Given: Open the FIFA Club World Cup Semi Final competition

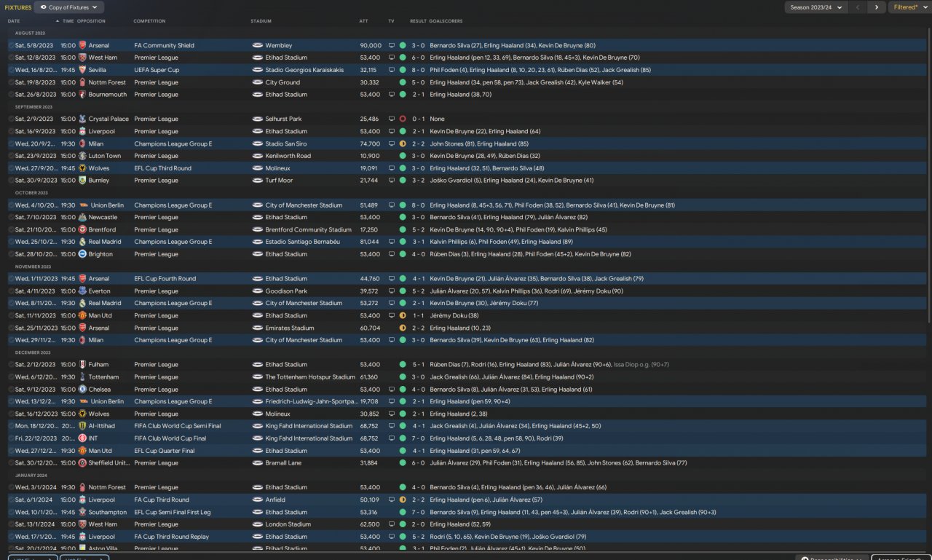Looking at the screenshot, I should [178, 426].
